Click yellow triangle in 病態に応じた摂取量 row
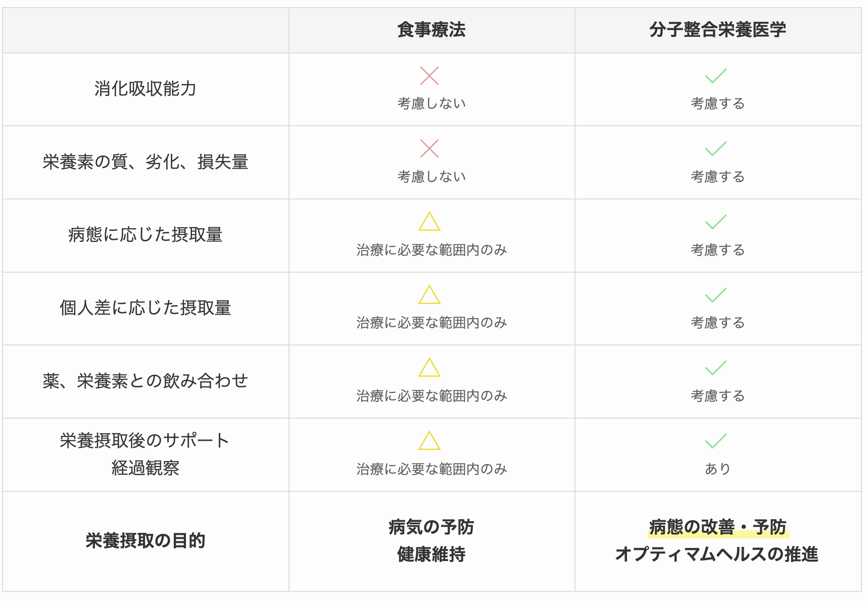 (x=429, y=222)
